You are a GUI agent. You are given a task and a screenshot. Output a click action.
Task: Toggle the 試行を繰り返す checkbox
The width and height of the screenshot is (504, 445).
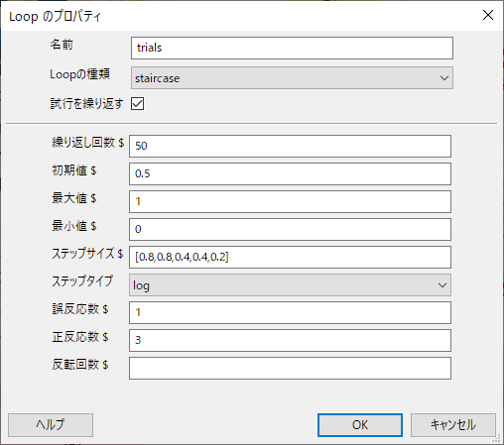click(x=137, y=104)
